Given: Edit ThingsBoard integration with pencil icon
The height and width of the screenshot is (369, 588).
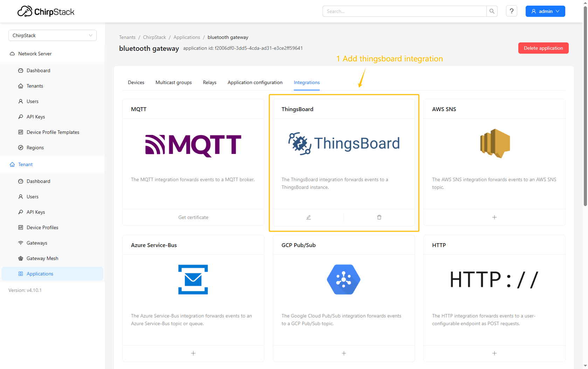Looking at the screenshot, I should pyautogui.click(x=308, y=217).
